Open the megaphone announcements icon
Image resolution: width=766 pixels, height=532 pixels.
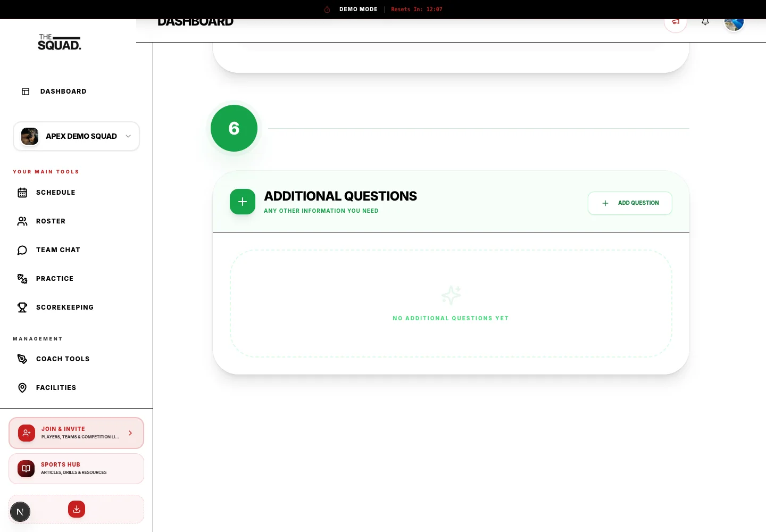click(x=676, y=22)
